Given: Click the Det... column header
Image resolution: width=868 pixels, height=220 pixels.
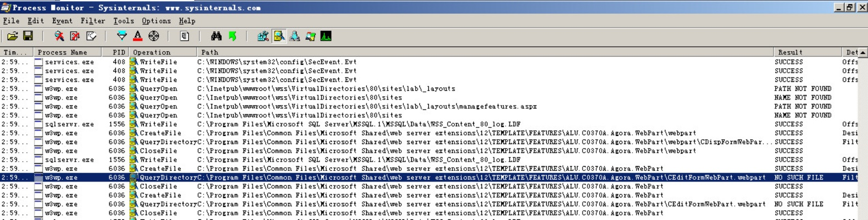Looking at the screenshot, I should (x=850, y=52).
